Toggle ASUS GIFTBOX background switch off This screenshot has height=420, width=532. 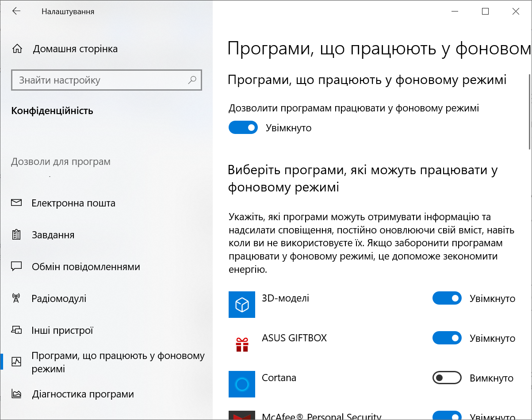click(x=447, y=338)
